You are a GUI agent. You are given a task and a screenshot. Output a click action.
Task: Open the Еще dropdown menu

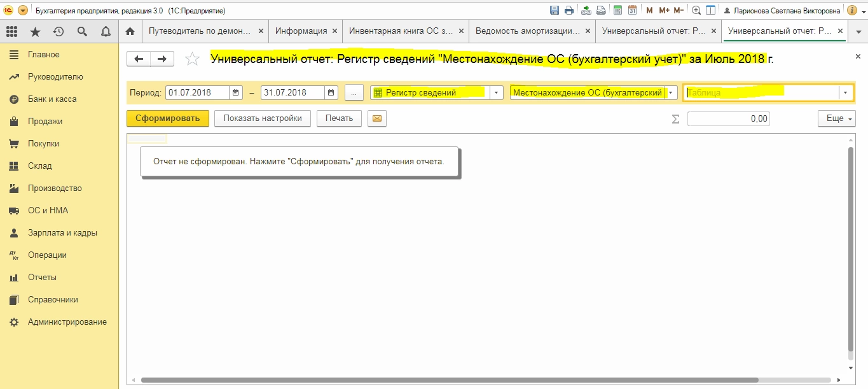(836, 118)
